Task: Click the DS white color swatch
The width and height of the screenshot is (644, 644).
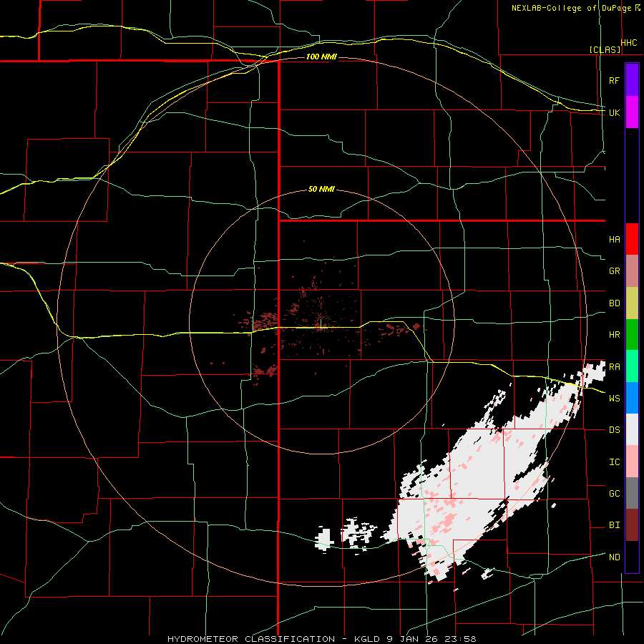Action: point(632,429)
